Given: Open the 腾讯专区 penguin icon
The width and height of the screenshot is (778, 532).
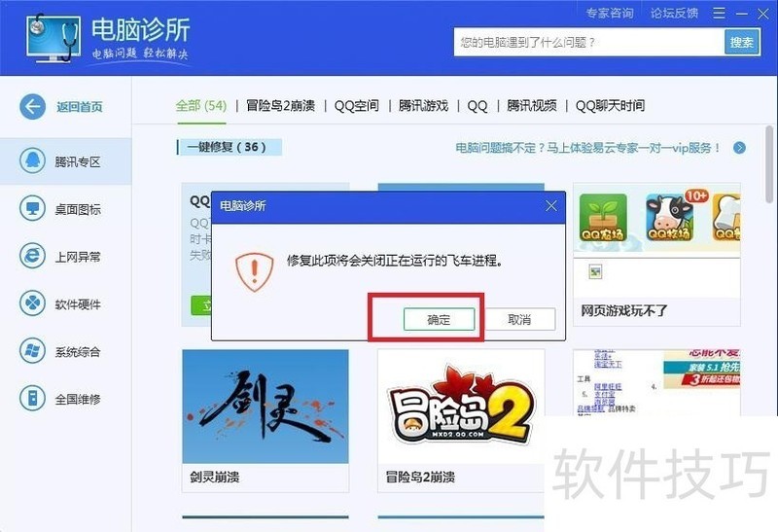Looking at the screenshot, I should [33, 161].
